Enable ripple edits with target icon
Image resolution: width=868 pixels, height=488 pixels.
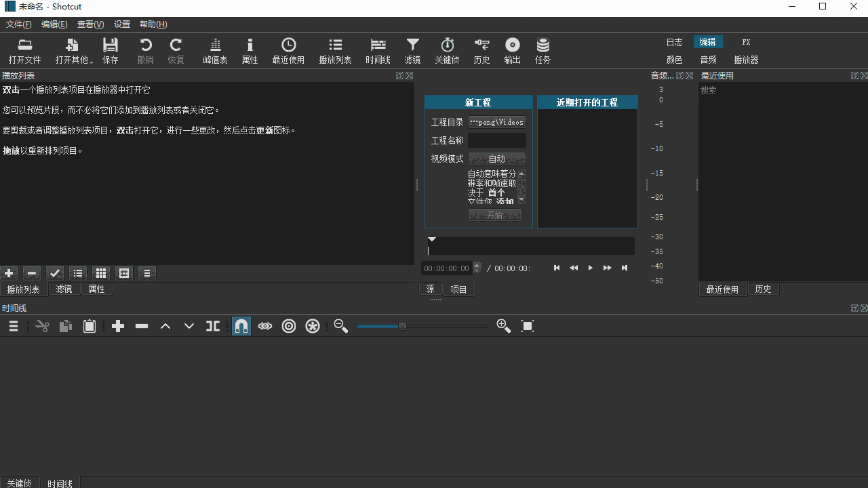point(288,326)
